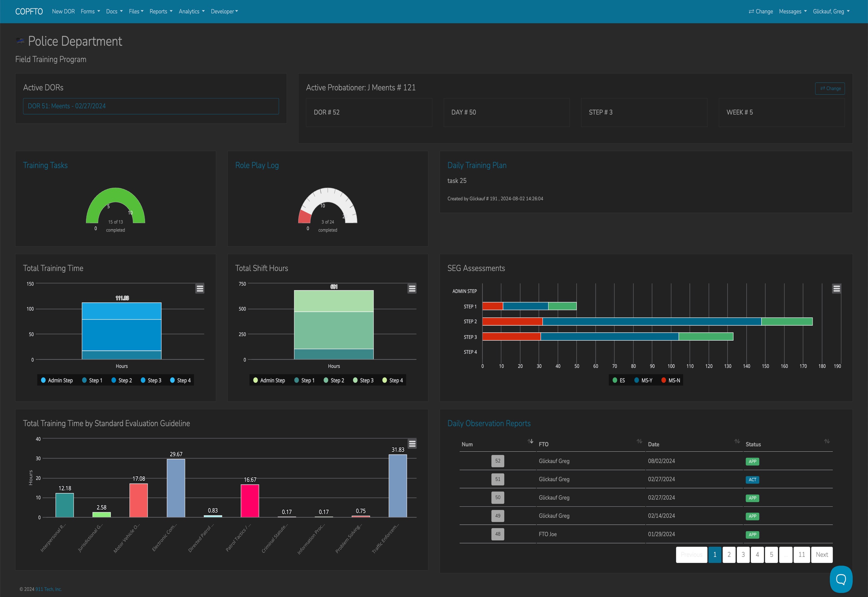
Task: Expand the Analytics dropdown menu
Action: [191, 11]
